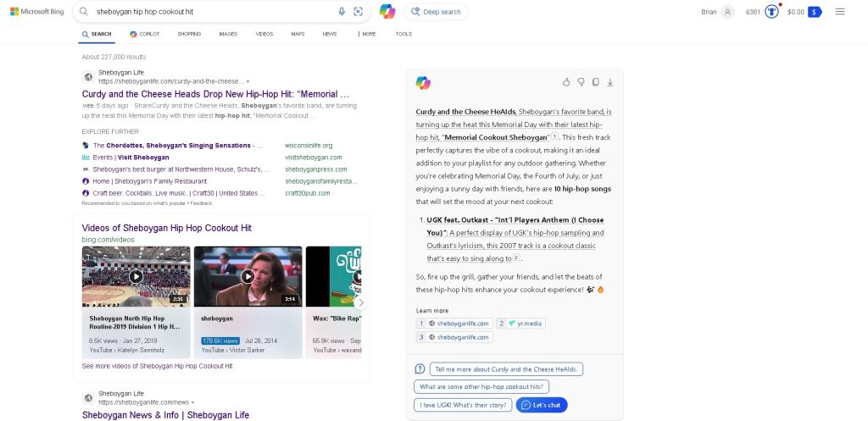Click into the search query input field

(x=213, y=12)
